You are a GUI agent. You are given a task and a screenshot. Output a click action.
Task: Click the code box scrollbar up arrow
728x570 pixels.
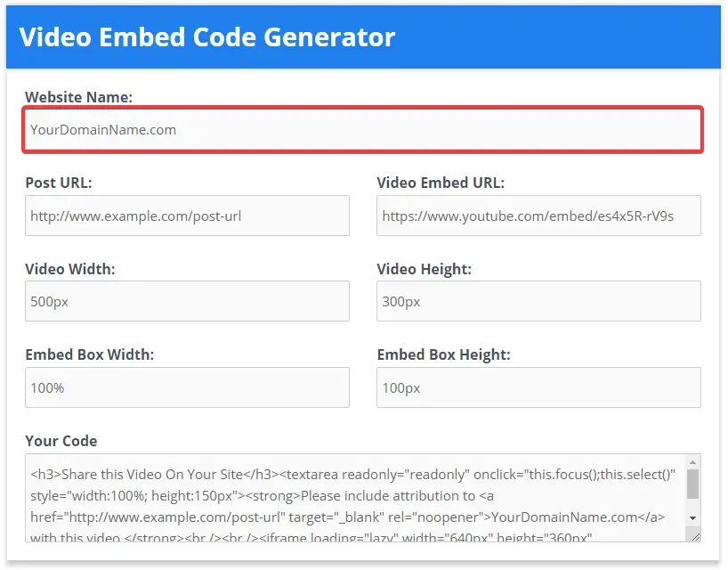click(692, 462)
